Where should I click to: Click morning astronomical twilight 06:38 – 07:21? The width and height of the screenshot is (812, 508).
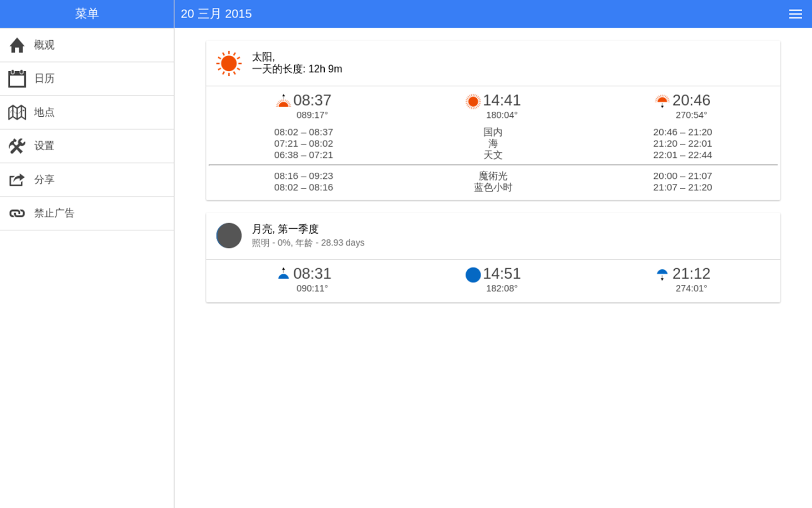(303, 155)
